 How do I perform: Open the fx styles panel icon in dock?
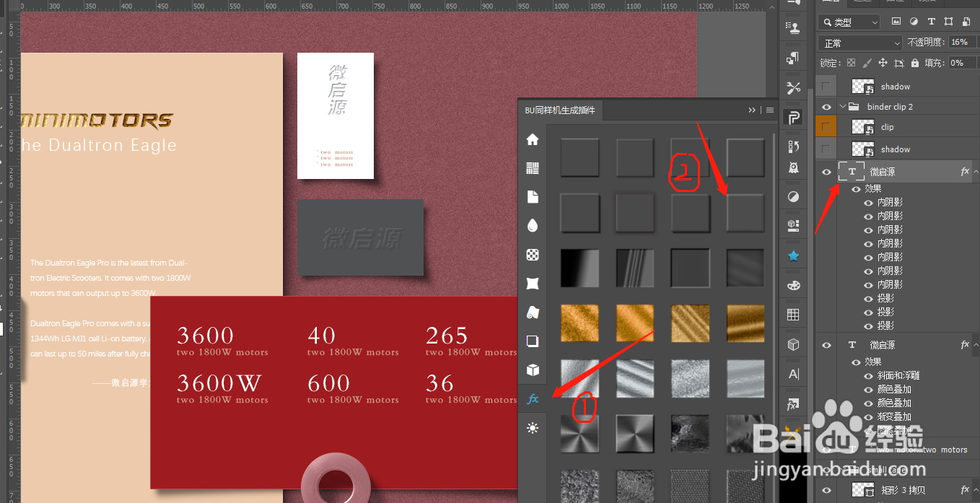pos(794,405)
